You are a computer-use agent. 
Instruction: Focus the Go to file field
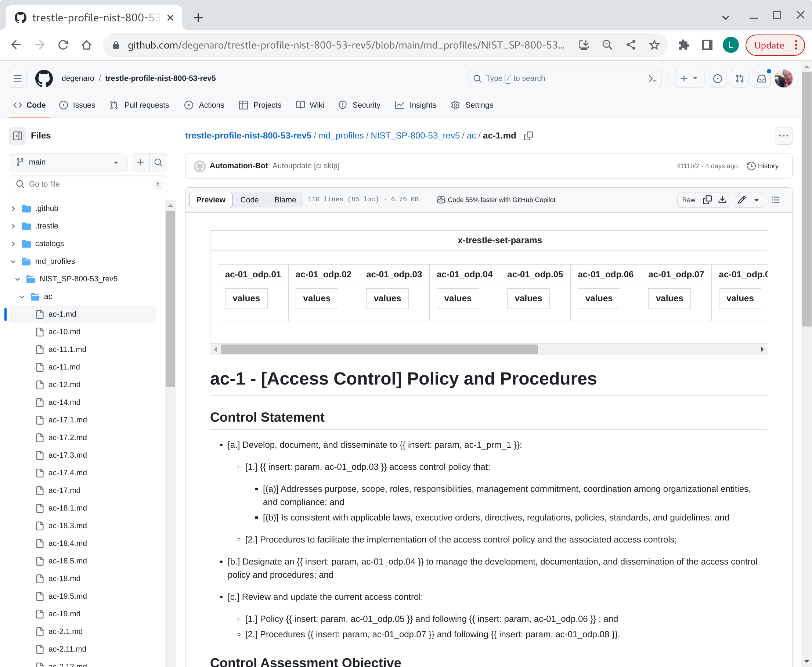click(88, 184)
